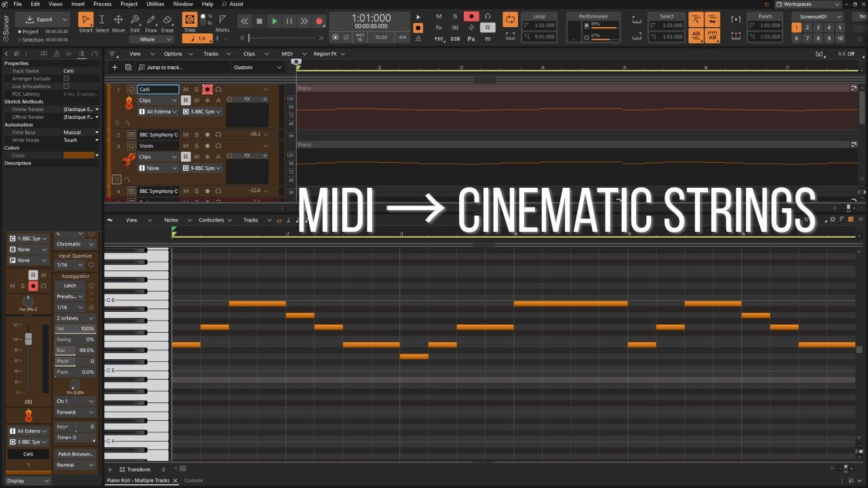Toggle global Mute in Mix module
This screenshot has width=868, height=488.
tap(439, 16)
